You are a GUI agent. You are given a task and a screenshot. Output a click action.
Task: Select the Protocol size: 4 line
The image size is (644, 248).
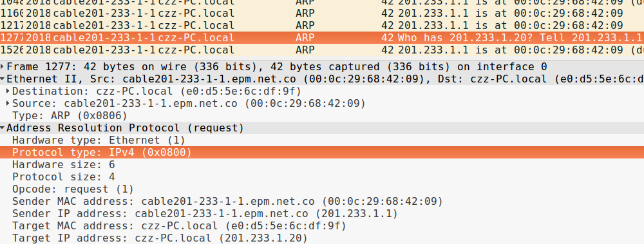[322, 177]
